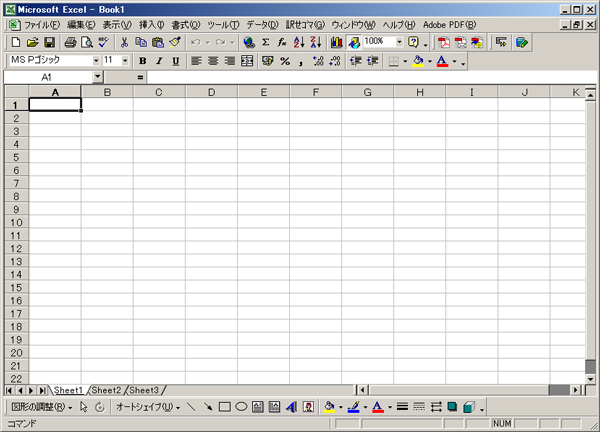The width and height of the screenshot is (600, 432).
Task: Apply comma style
Action: (301, 61)
